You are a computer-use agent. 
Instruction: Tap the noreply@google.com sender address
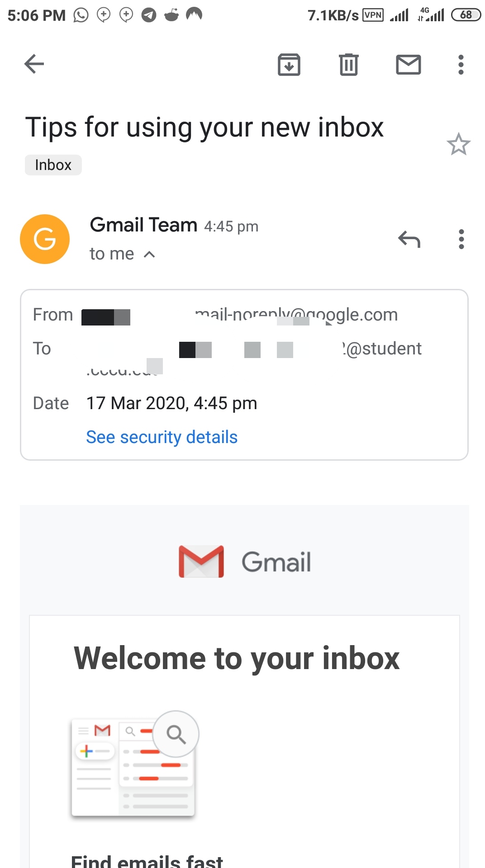click(296, 315)
